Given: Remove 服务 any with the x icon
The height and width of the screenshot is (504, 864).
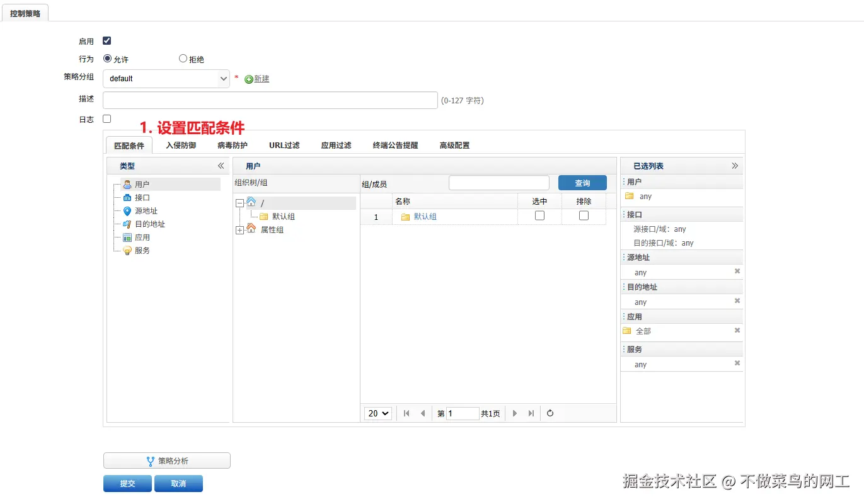Looking at the screenshot, I should coord(737,364).
